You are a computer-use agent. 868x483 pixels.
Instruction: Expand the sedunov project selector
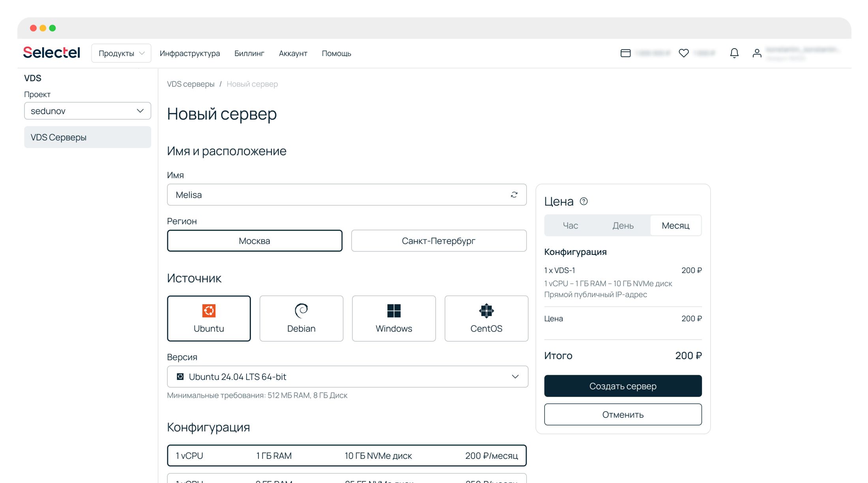[87, 111]
